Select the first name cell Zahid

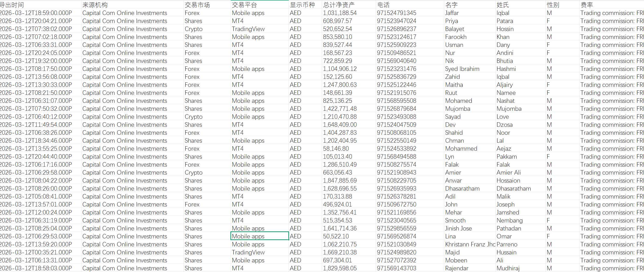pyautogui.click(x=470, y=77)
